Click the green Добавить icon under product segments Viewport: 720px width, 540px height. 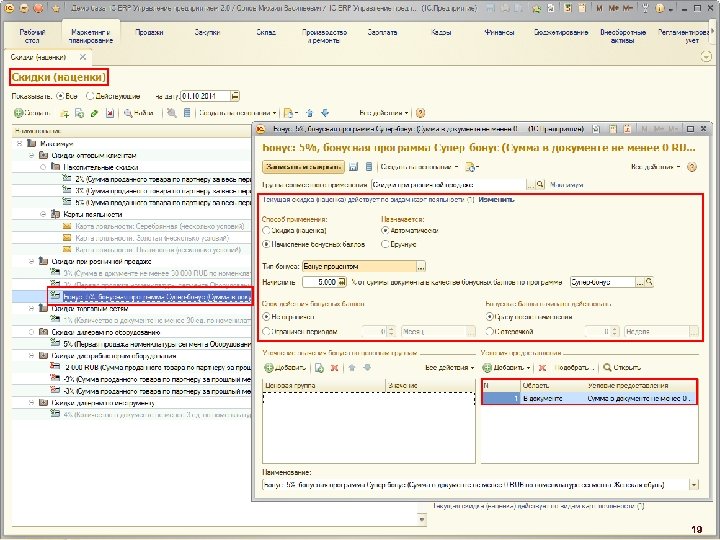coord(266,367)
